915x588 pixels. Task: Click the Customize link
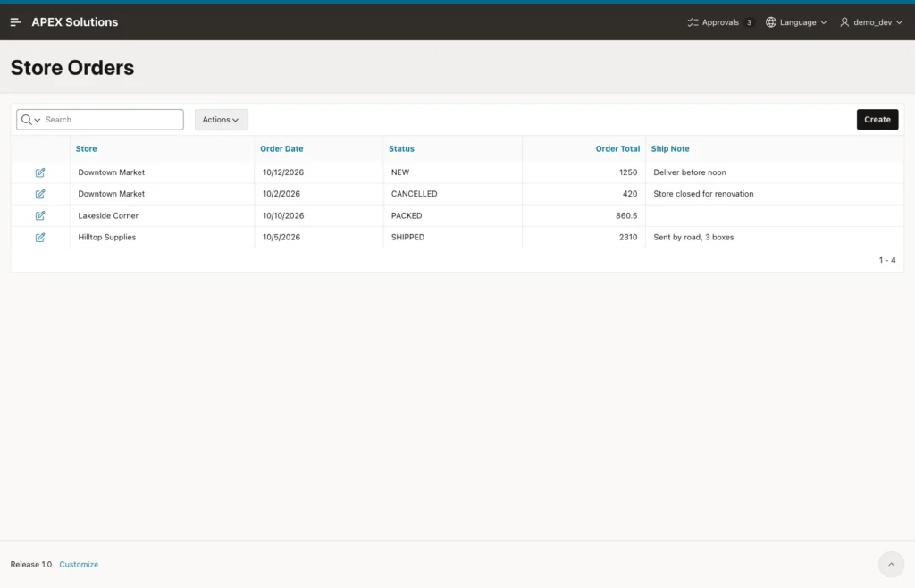click(79, 564)
